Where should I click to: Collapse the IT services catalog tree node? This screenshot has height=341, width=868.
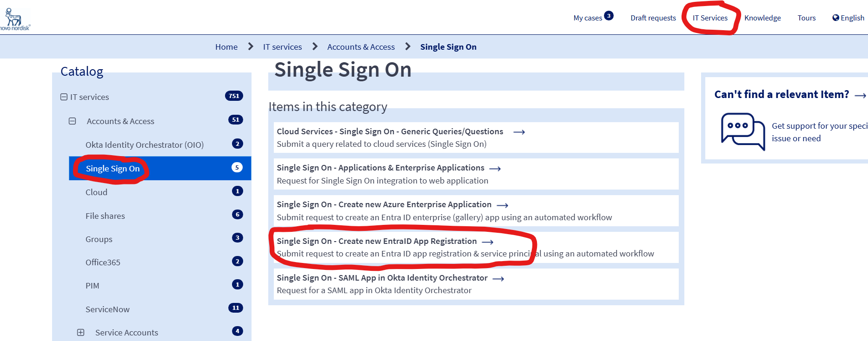pos(64,97)
